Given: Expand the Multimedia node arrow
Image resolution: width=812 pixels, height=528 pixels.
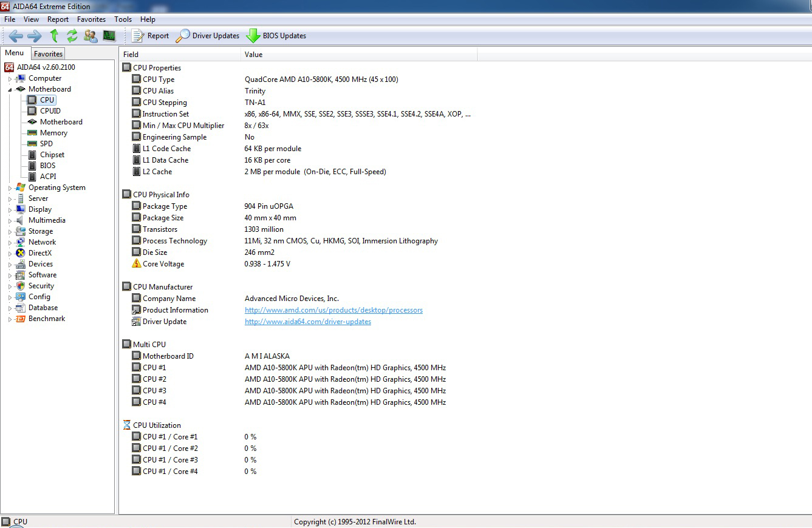Looking at the screenshot, I should 10,221.
